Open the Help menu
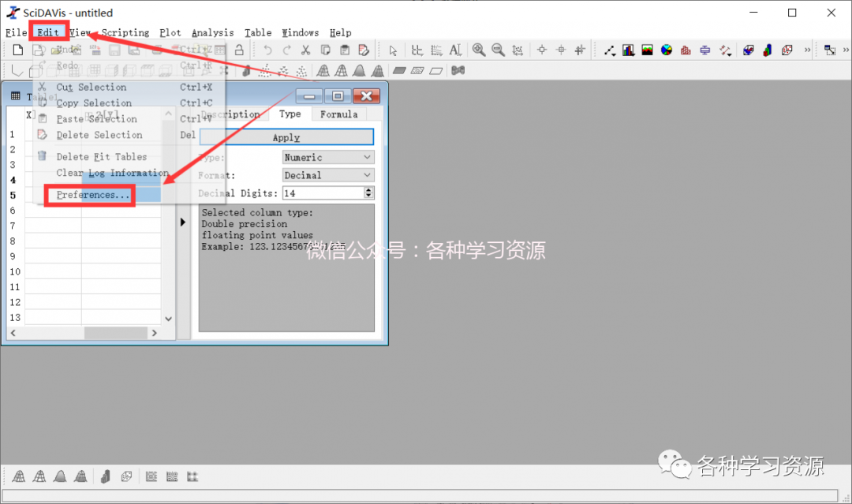852x504 pixels. click(340, 32)
